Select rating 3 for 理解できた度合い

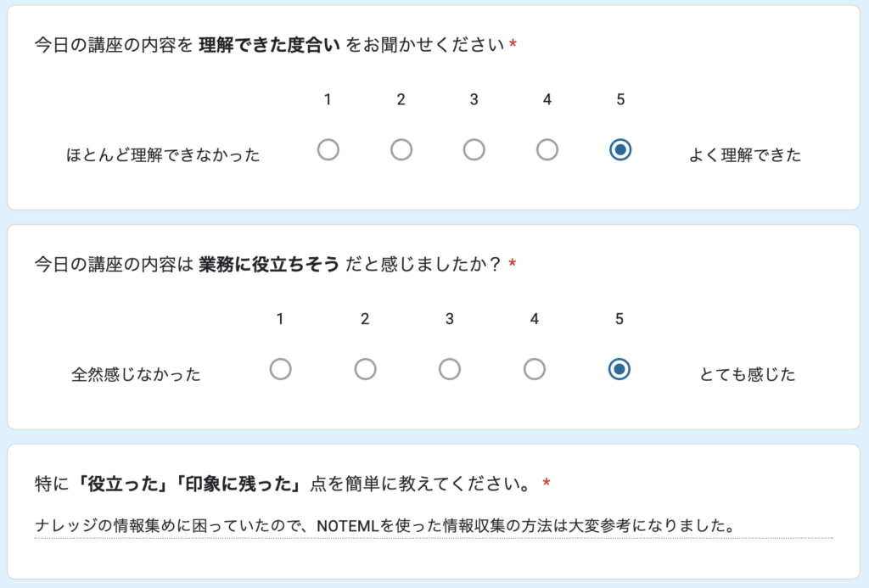pos(474,150)
